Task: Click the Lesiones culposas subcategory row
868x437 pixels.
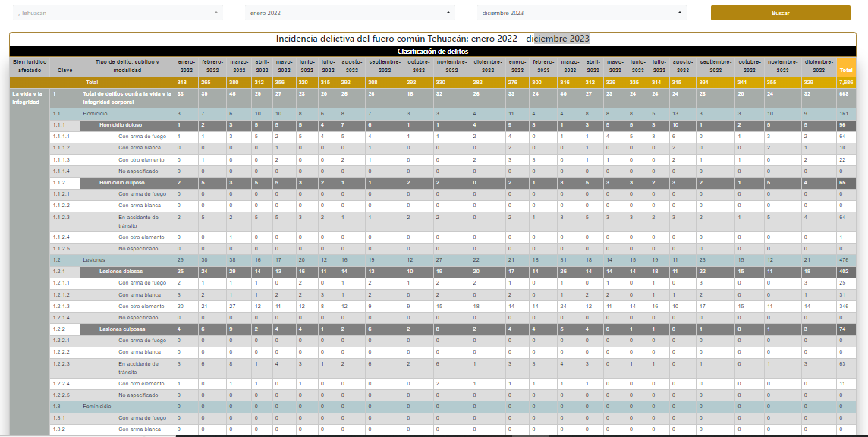Action: click(x=122, y=329)
